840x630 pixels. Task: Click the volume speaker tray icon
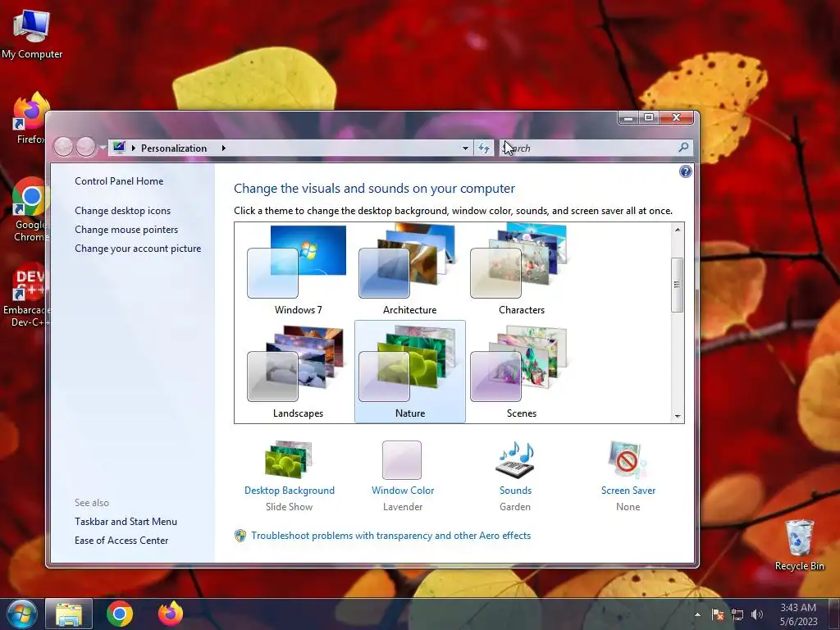point(756,614)
